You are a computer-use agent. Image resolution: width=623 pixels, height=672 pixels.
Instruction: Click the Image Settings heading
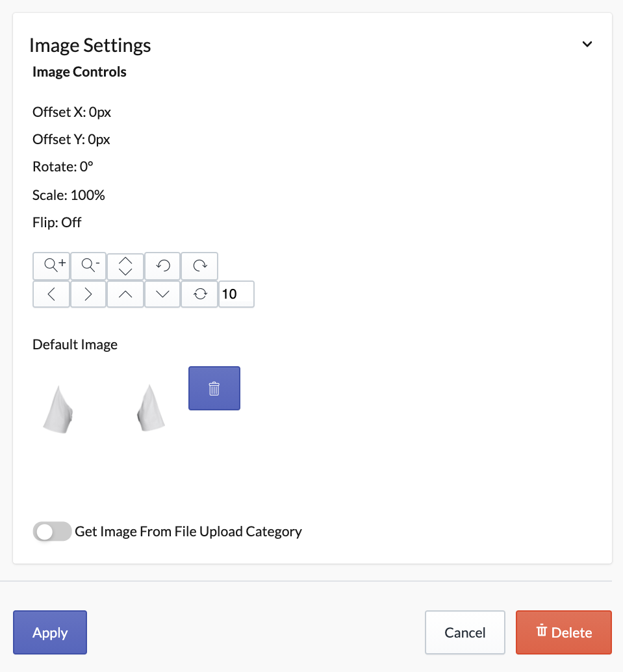(90, 45)
